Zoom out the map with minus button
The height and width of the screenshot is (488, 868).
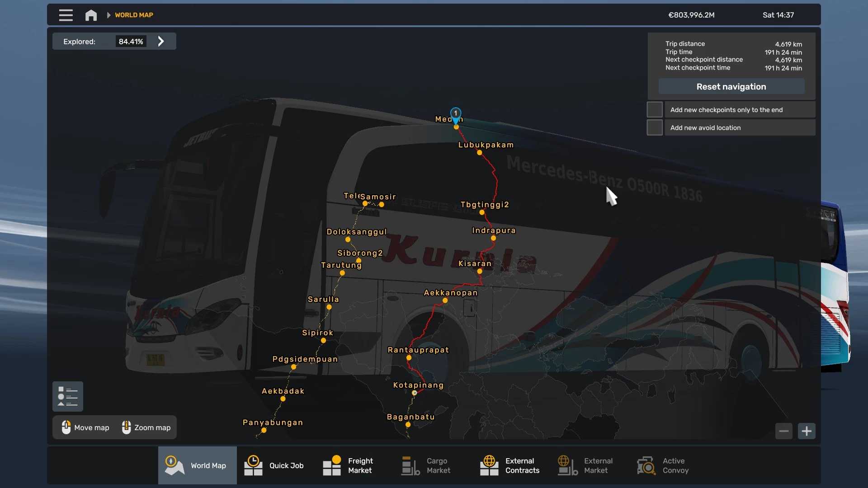(783, 431)
